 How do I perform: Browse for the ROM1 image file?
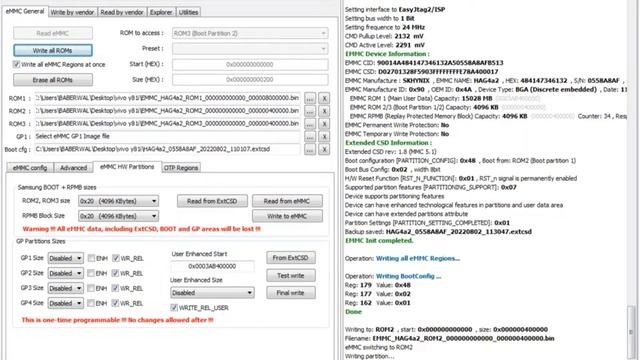[310, 98]
